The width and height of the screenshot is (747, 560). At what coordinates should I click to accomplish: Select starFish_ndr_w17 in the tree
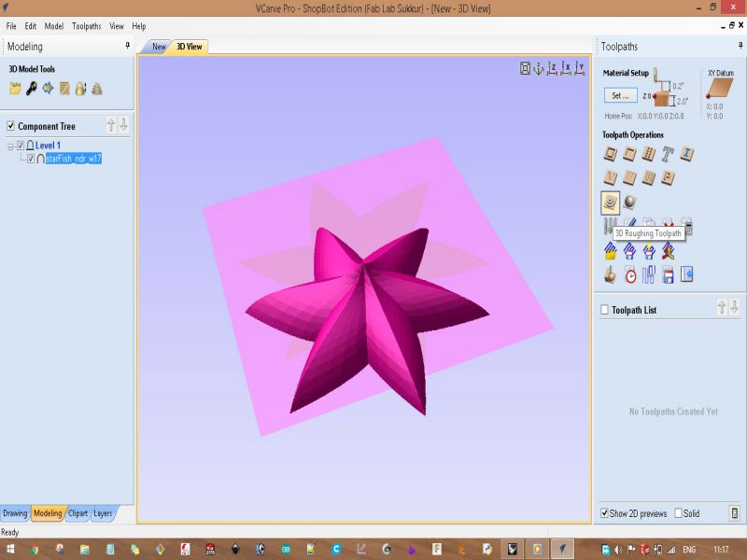click(x=74, y=159)
